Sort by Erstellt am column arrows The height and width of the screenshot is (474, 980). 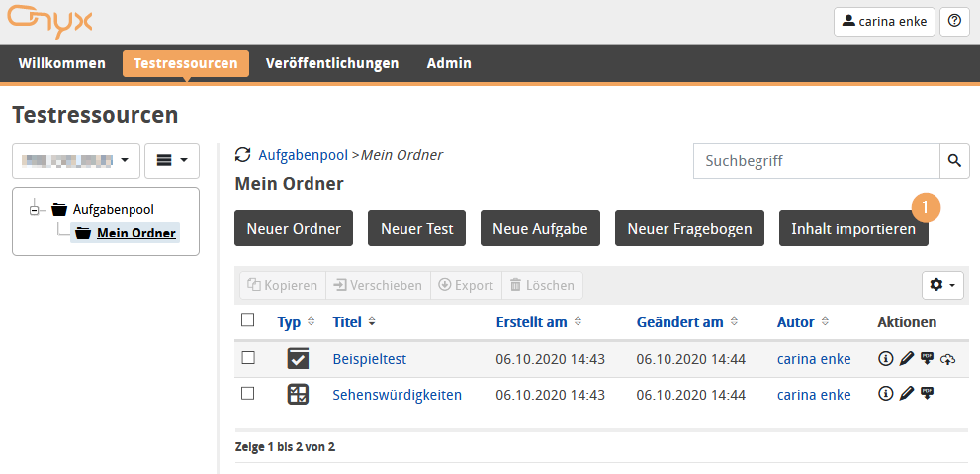578,322
